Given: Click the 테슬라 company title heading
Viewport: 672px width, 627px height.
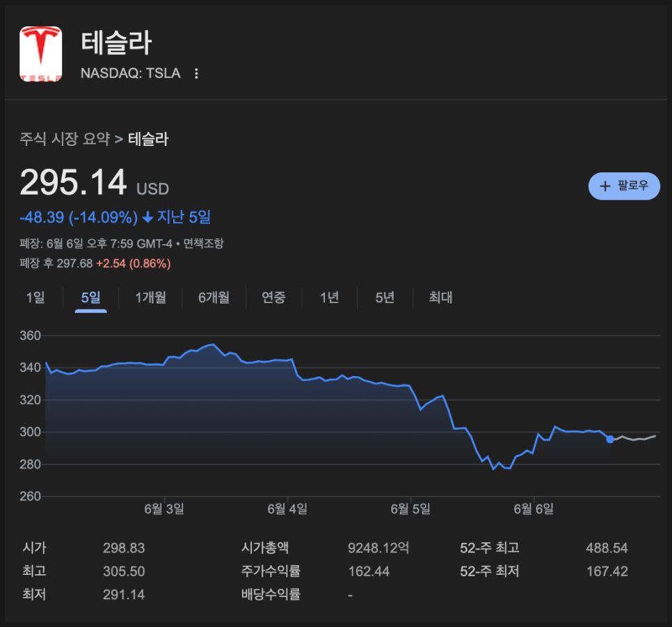Looking at the screenshot, I should pyautogui.click(x=116, y=43).
